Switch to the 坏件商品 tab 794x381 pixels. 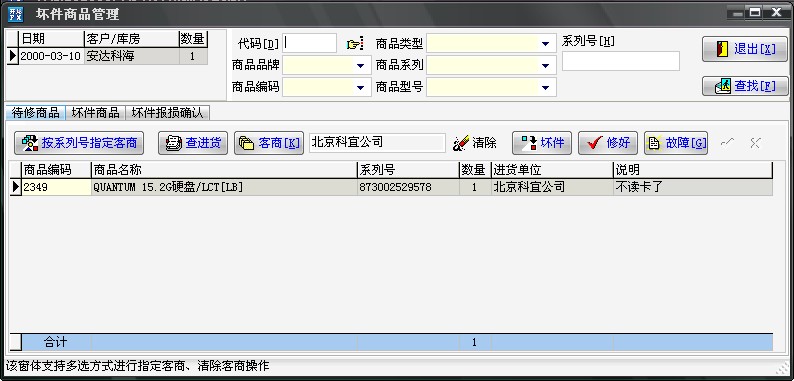pyautogui.click(x=96, y=112)
